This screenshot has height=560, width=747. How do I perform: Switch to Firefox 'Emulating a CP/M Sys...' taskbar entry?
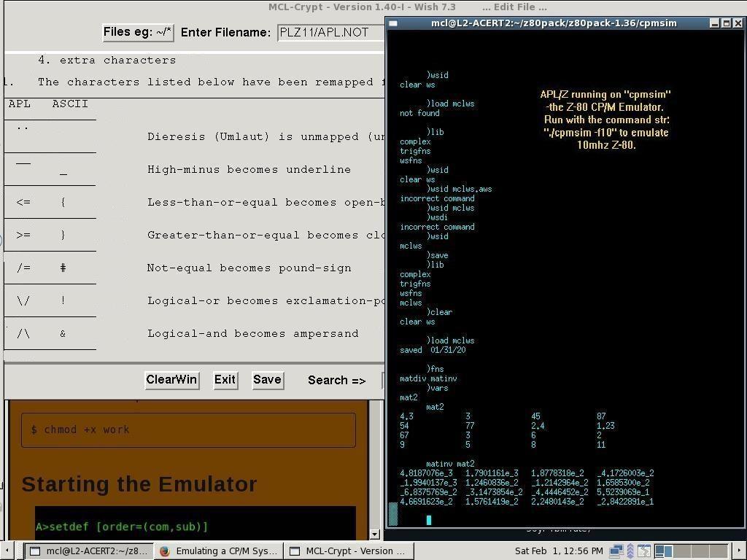click(219, 551)
